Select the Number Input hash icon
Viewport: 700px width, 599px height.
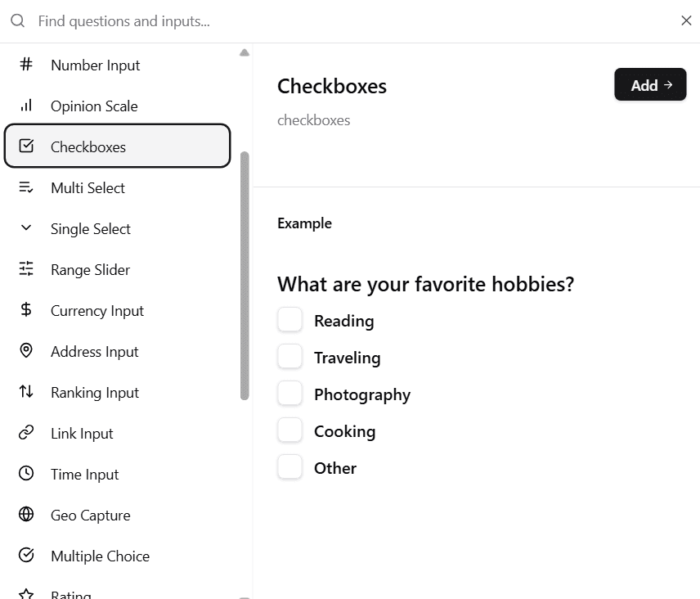click(x=25, y=65)
